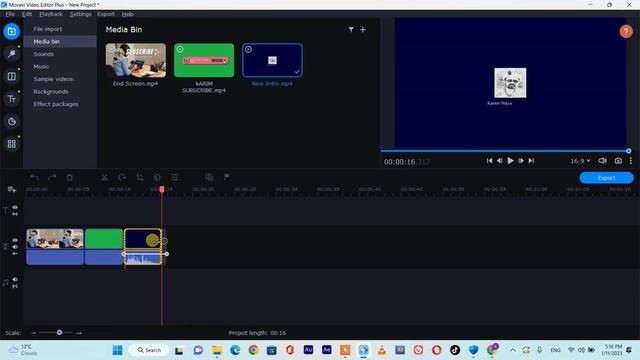
Task: Open the More tools grid icon
Action: pyautogui.click(x=11, y=144)
